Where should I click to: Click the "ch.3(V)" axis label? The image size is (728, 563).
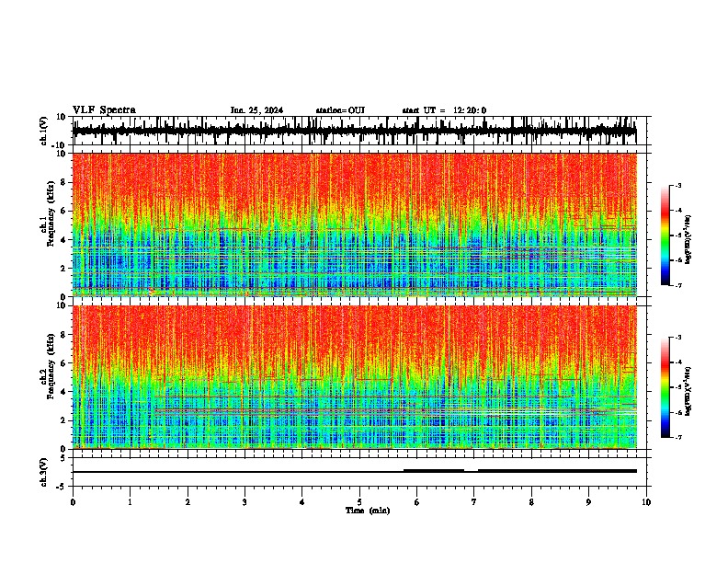[x=44, y=472]
